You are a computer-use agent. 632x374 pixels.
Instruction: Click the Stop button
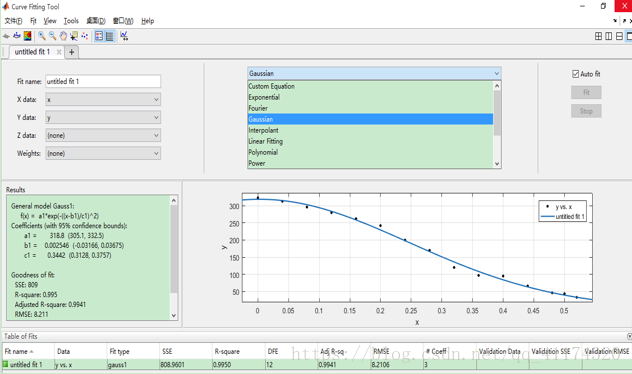coord(586,111)
